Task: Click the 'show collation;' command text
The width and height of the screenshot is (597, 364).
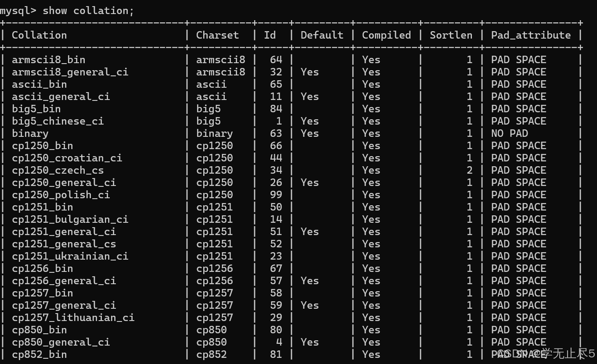Action: [x=88, y=11]
